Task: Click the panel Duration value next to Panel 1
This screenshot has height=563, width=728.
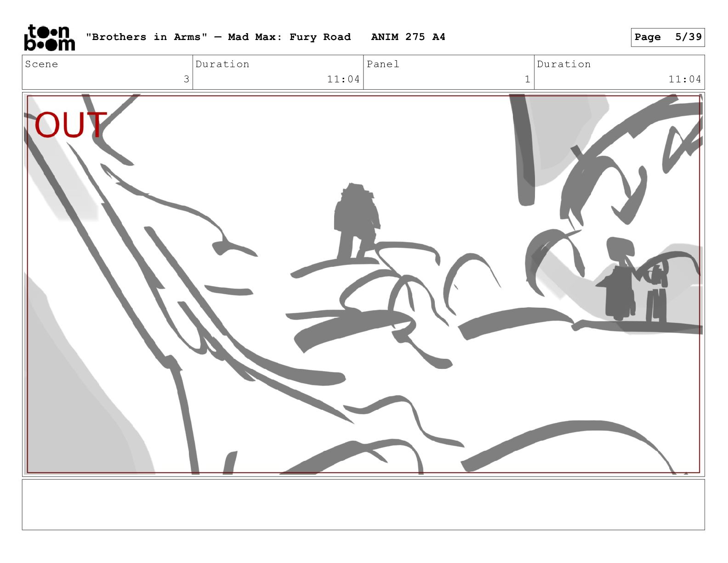Action: 685,79
